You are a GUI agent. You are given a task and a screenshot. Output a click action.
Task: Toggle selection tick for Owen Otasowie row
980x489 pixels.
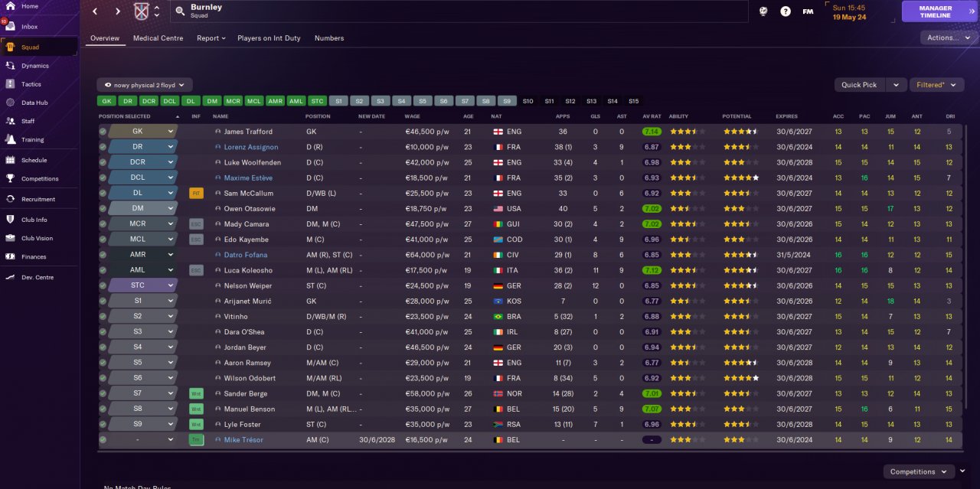[103, 209]
